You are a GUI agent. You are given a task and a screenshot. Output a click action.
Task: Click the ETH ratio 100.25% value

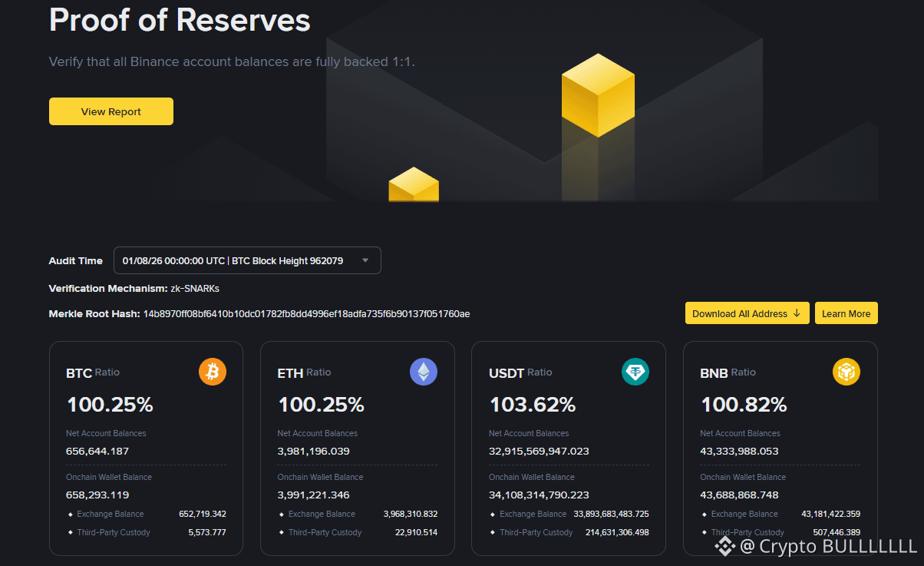(321, 404)
